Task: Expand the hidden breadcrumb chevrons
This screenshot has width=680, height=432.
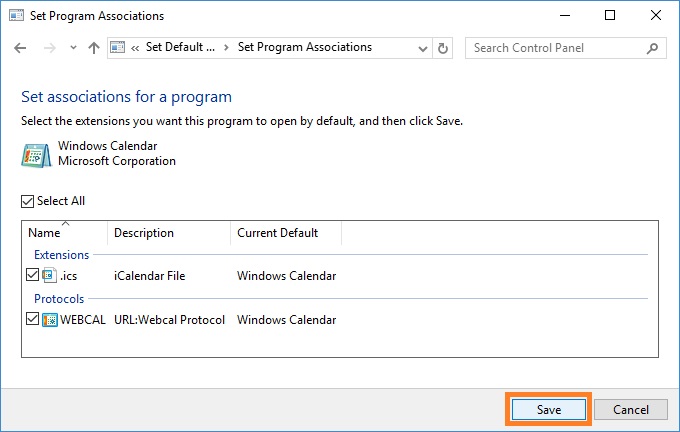Action: point(135,48)
